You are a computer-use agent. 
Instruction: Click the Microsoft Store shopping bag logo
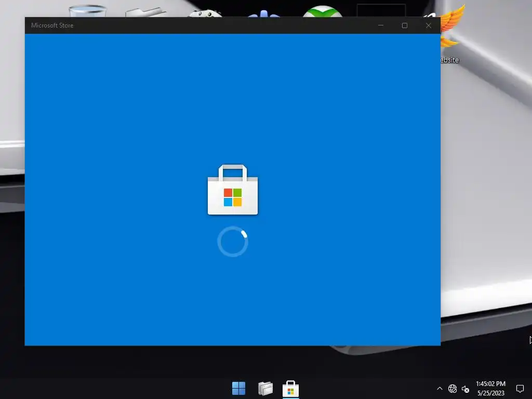click(x=233, y=190)
